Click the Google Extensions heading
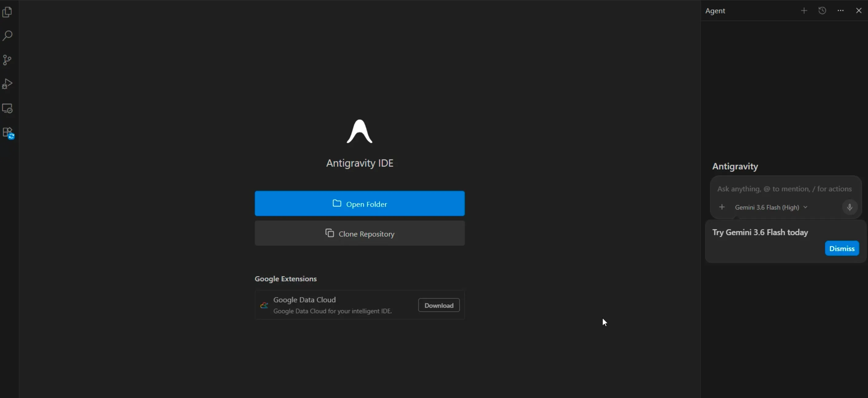The height and width of the screenshot is (398, 868). point(285,279)
